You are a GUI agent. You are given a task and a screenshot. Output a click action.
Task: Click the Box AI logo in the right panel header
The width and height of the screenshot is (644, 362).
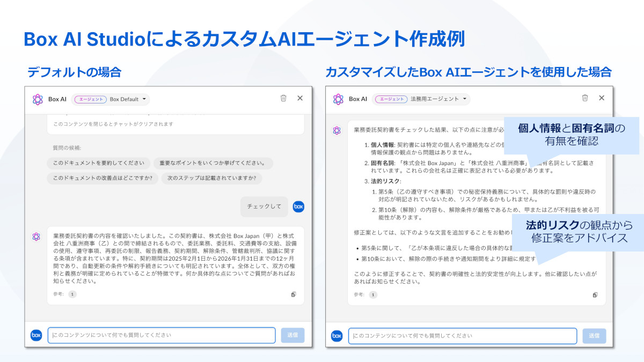click(338, 99)
